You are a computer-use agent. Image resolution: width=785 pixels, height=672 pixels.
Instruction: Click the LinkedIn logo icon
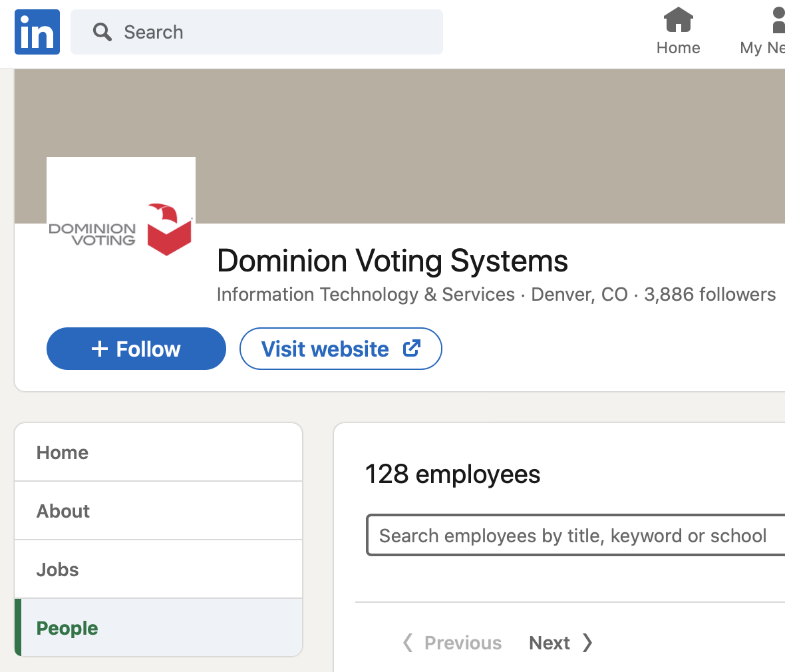pyautogui.click(x=37, y=31)
